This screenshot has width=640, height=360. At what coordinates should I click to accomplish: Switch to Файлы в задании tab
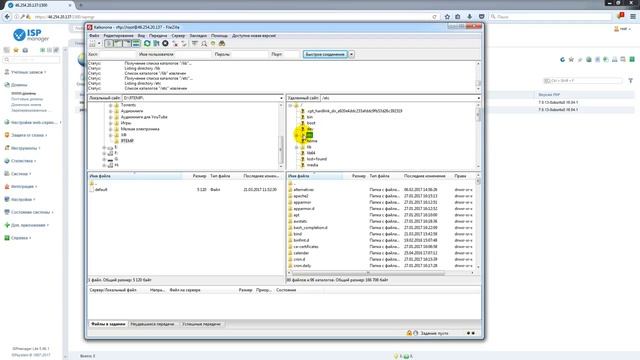[x=108, y=324]
